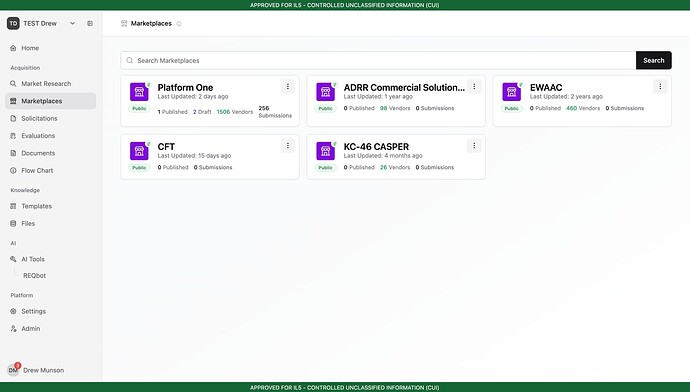Click 26 Vendors on KC-46 CASPER
This screenshot has height=392, width=690.
click(x=395, y=168)
